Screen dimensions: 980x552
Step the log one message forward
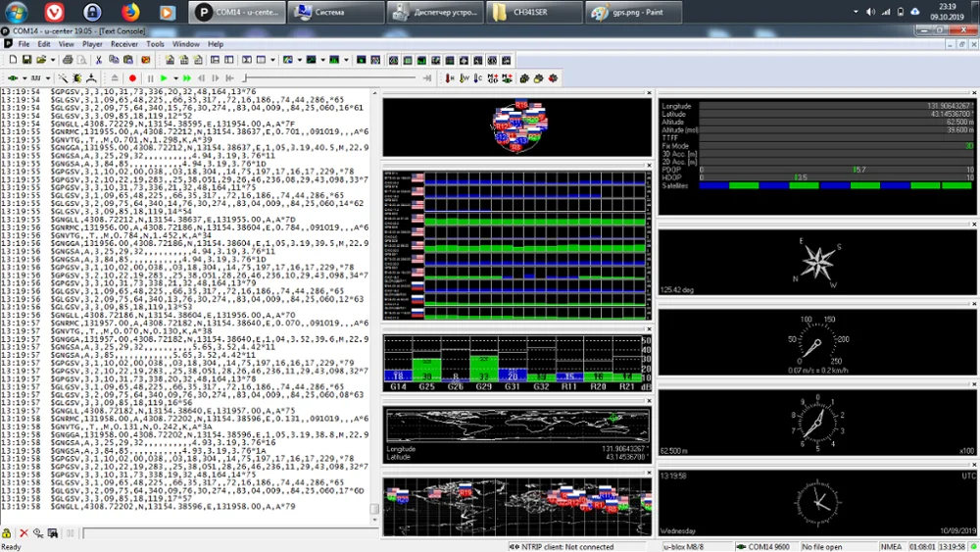pyautogui.click(x=216, y=78)
